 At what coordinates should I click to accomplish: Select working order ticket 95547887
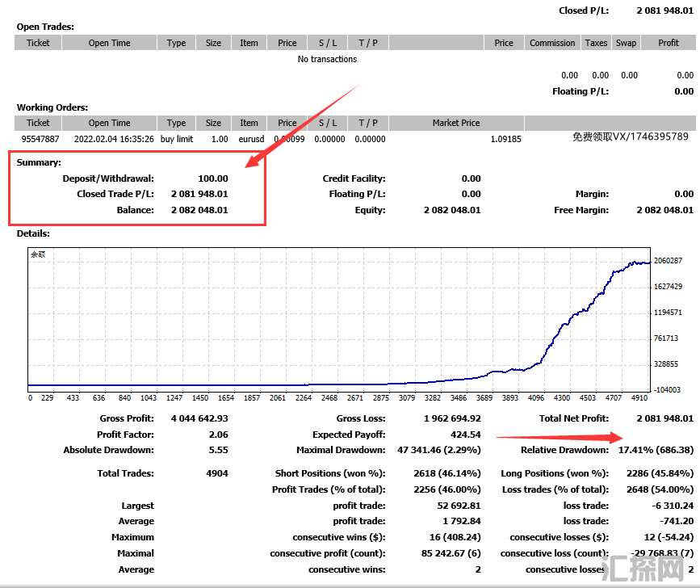[40, 139]
